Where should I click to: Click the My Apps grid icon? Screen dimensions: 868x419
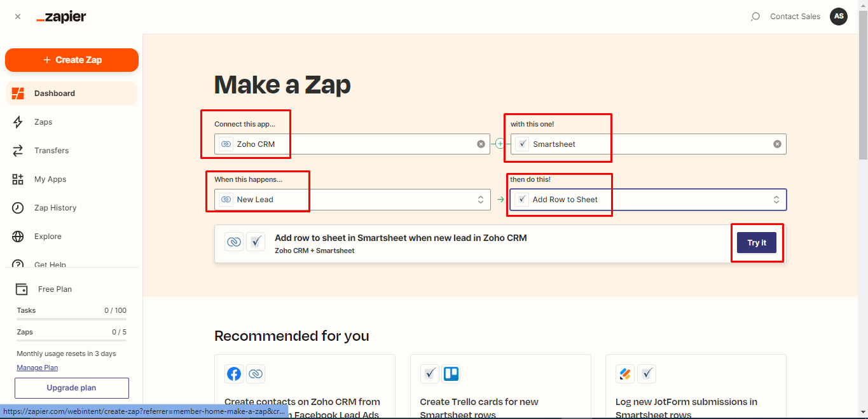18,179
